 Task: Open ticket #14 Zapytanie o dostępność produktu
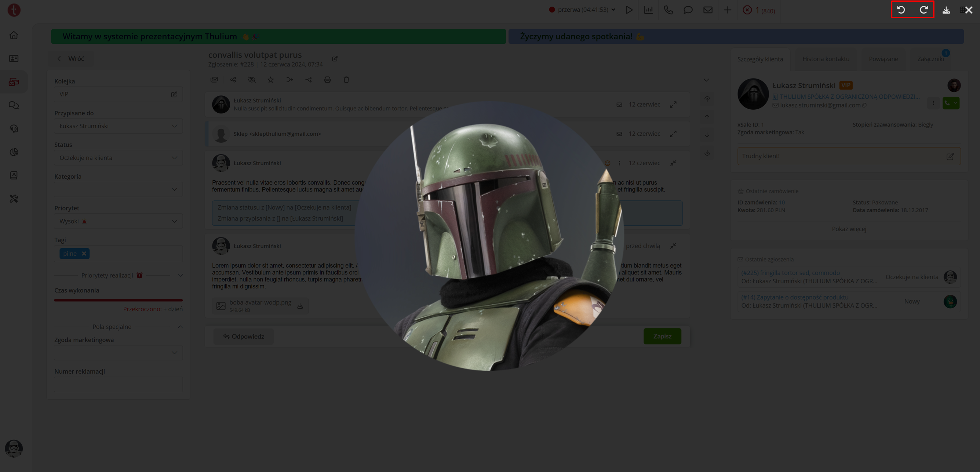pos(795,297)
